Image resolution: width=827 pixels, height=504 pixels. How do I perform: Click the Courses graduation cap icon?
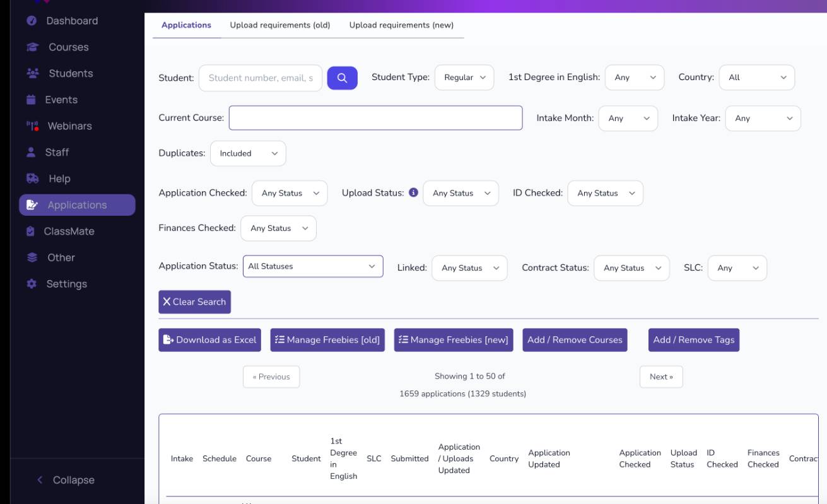[32, 47]
